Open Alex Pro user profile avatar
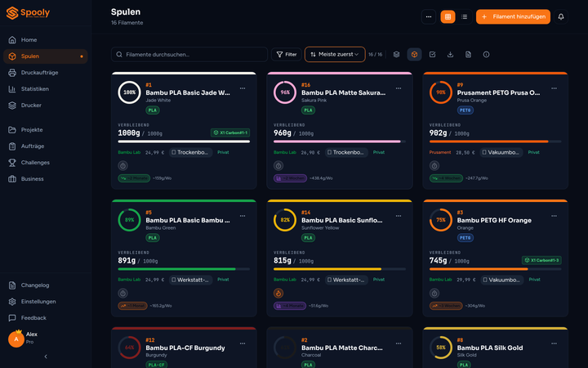588x368 pixels. click(16, 339)
